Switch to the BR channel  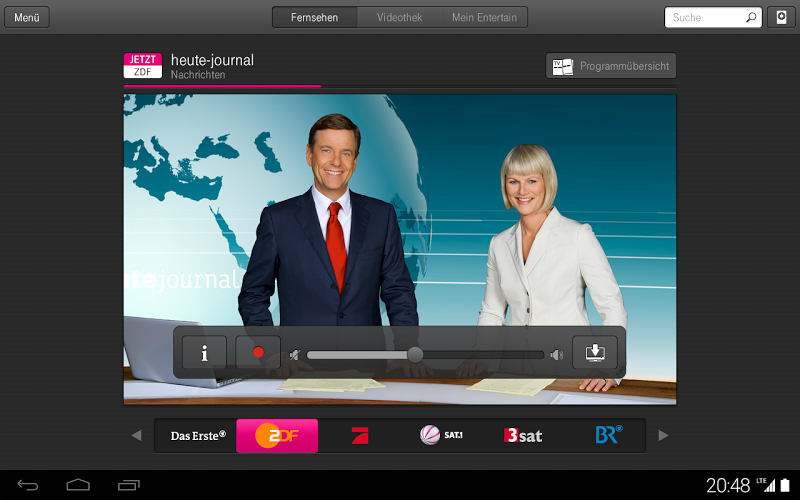609,434
